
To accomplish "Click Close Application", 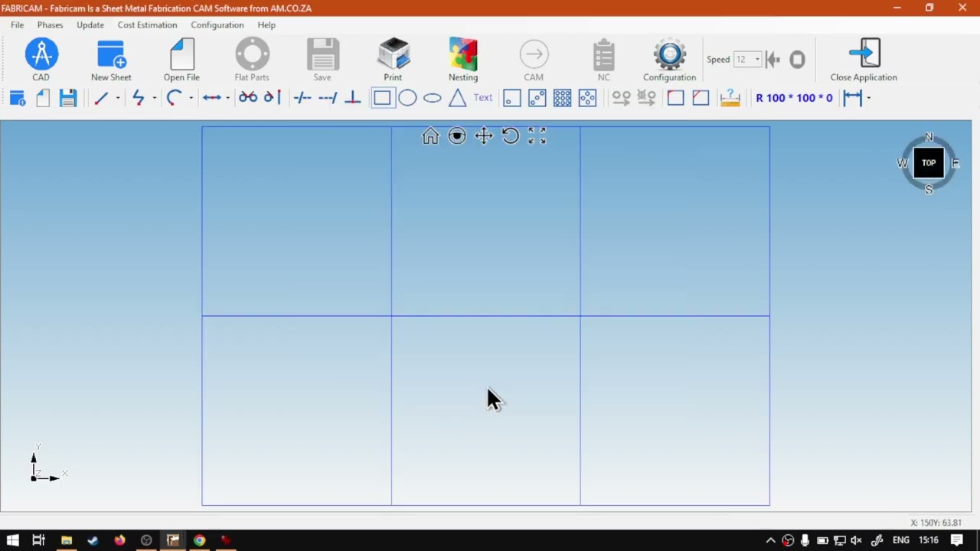I will coord(864,60).
